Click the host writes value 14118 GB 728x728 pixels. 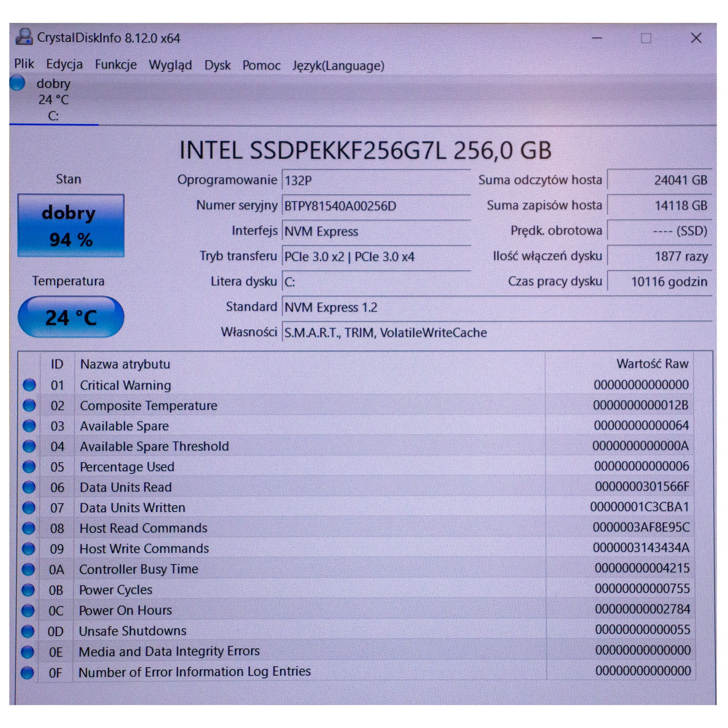coord(659,205)
